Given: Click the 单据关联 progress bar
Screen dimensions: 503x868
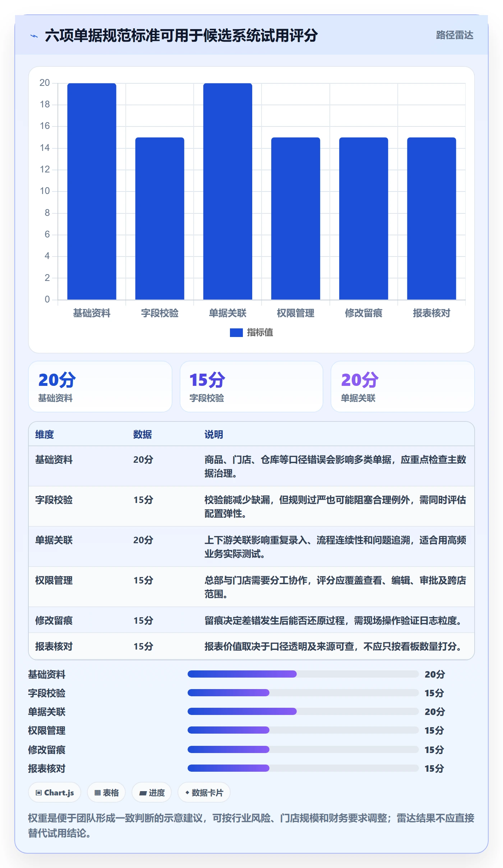Looking at the screenshot, I should click(x=303, y=711).
